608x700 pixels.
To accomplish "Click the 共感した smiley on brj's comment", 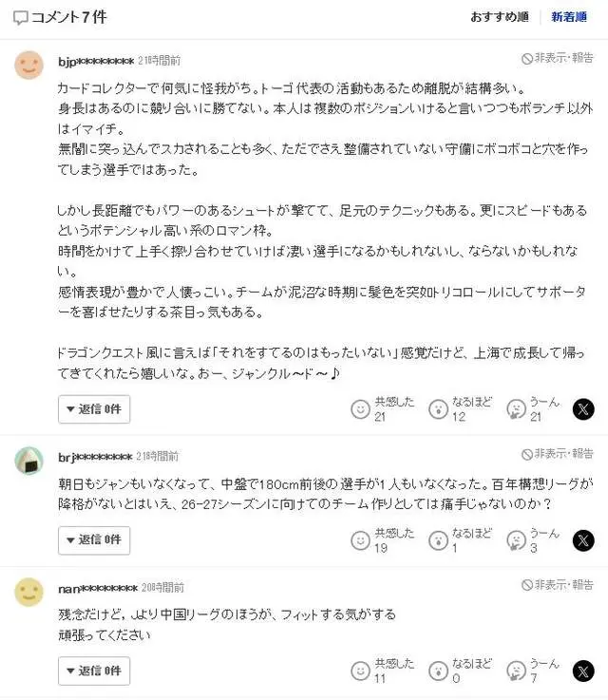I will click(360, 540).
